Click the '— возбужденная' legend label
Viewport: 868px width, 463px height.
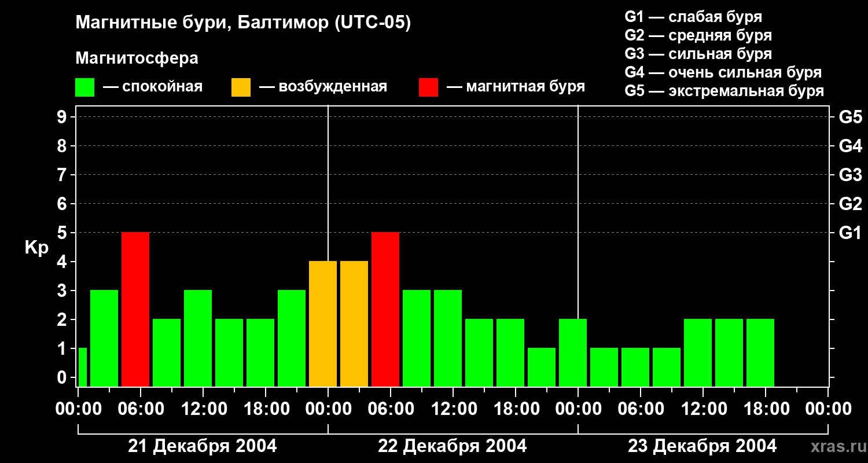pyautogui.click(x=323, y=87)
